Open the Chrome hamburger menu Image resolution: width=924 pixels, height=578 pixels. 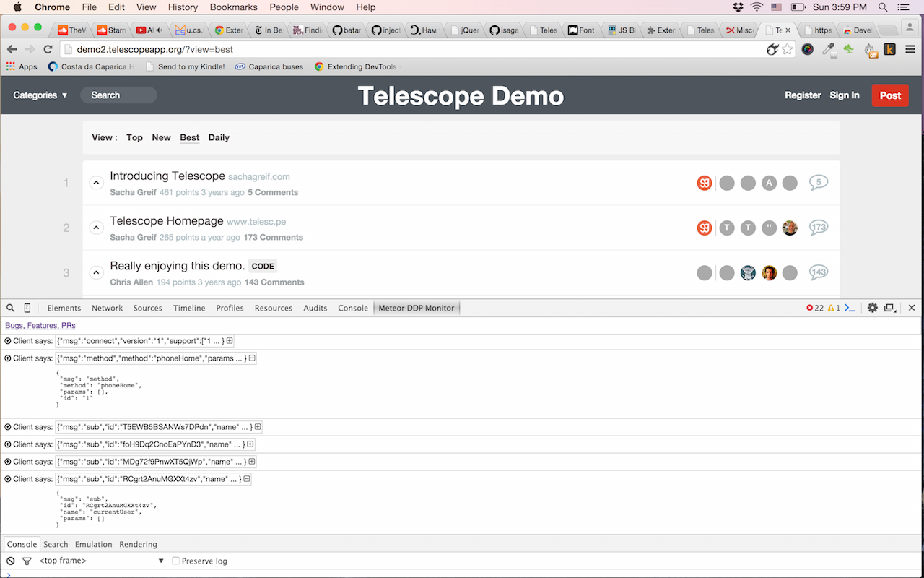(910, 49)
